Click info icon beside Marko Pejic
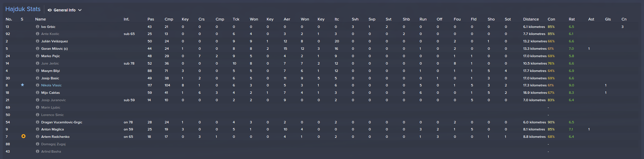 pos(38,56)
